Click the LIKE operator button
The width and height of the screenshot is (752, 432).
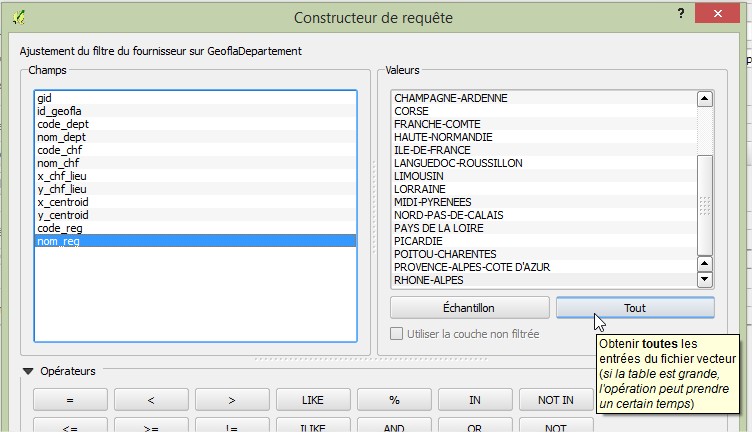click(313, 400)
